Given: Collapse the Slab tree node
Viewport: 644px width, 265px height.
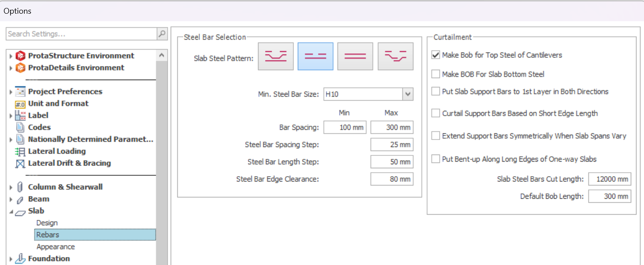Looking at the screenshot, I should 11,212.
